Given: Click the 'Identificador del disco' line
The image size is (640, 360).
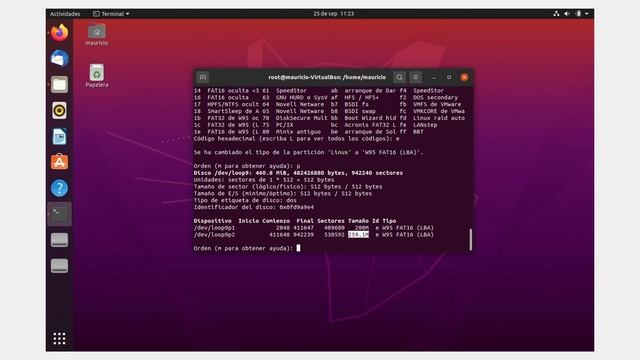Looking at the screenshot, I should pos(254,207).
